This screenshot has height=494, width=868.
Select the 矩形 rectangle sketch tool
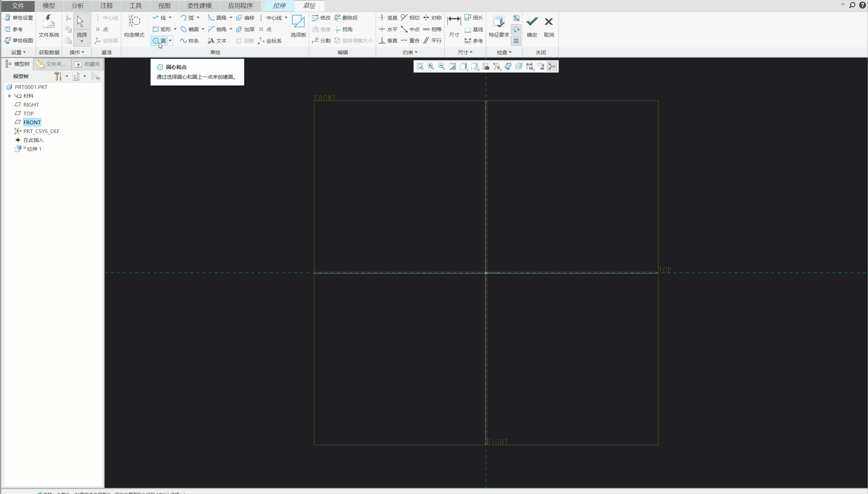162,29
